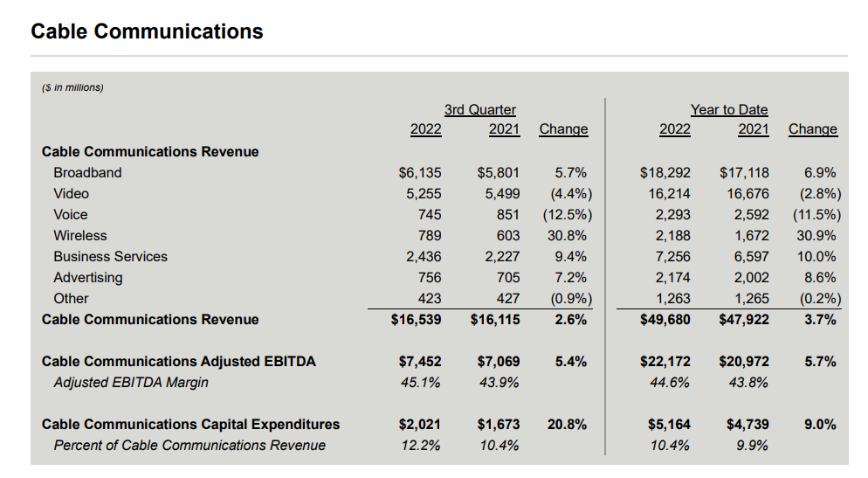Click the ($ in millions) note
The height and width of the screenshot is (478, 868).
coord(72,87)
